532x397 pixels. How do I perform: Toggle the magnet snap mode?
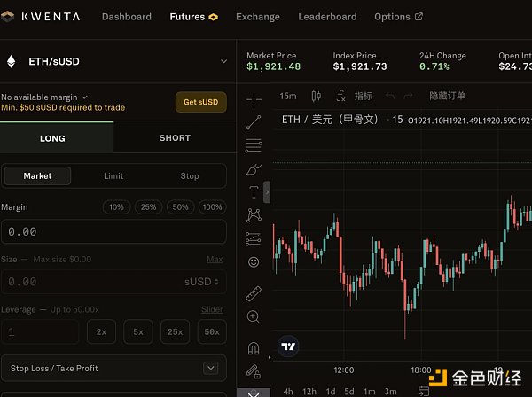(254, 347)
